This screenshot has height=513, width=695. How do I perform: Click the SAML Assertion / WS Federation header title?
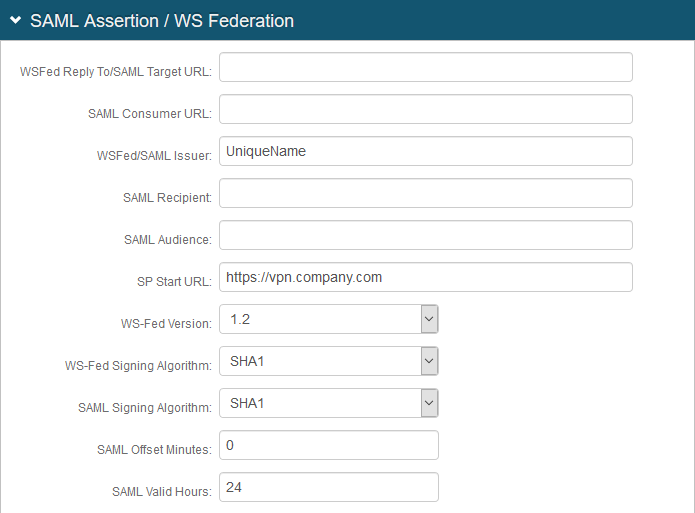click(x=162, y=20)
